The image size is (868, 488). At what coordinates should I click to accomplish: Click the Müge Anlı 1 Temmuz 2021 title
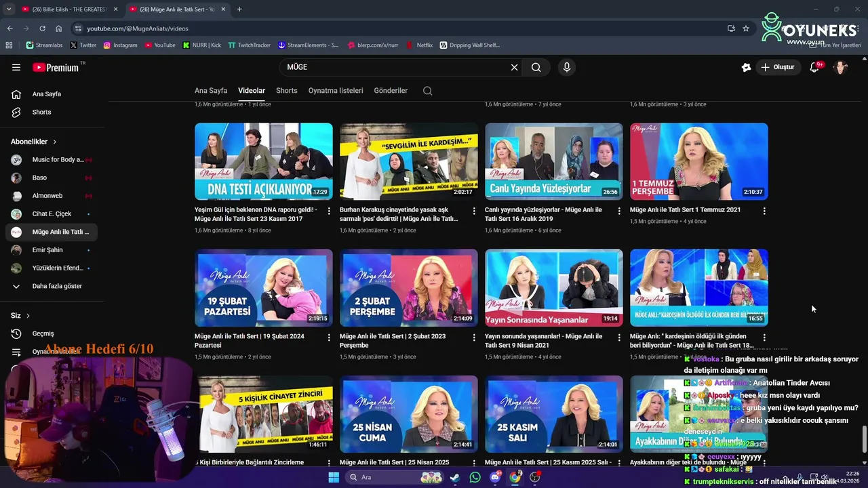click(685, 210)
